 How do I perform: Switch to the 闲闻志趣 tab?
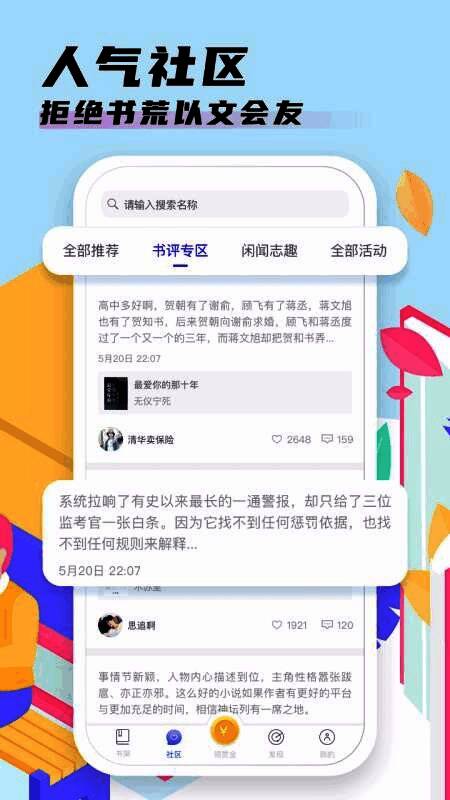click(x=269, y=251)
